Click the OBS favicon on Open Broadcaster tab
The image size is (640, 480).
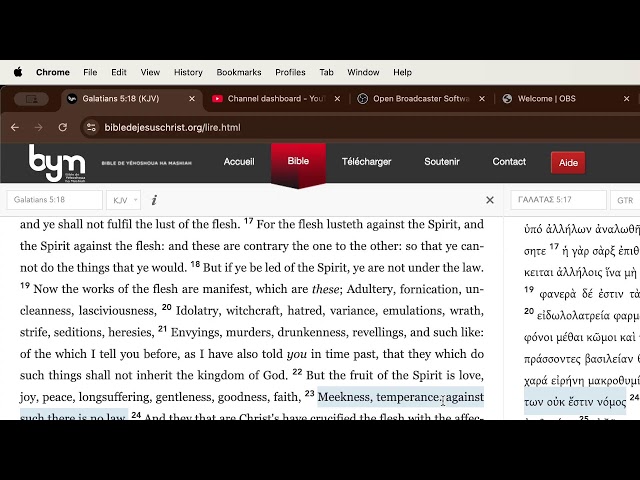tap(362, 99)
